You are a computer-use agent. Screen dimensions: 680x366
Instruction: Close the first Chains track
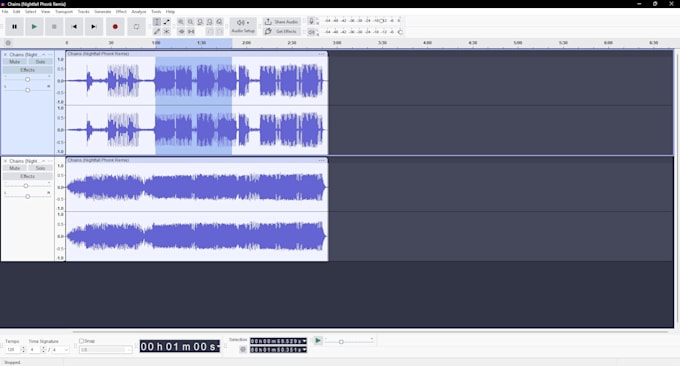coord(5,55)
